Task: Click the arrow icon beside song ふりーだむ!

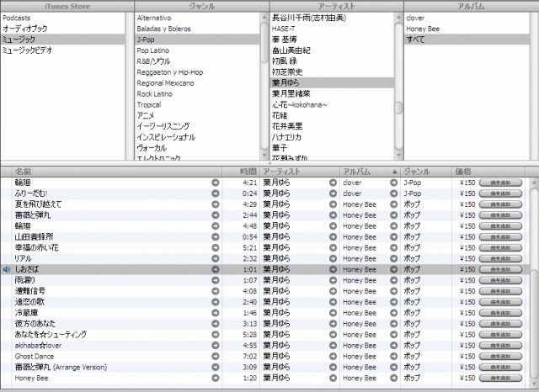Action: (216, 193)
